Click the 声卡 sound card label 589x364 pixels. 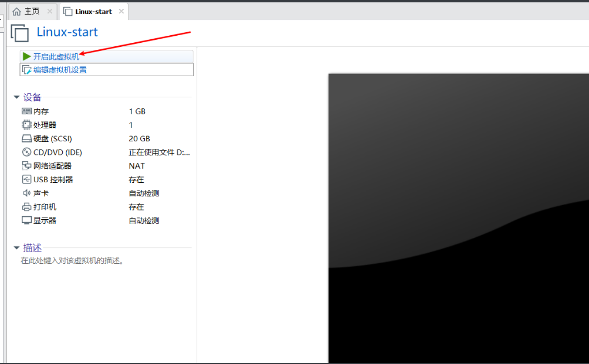(41, 193)
